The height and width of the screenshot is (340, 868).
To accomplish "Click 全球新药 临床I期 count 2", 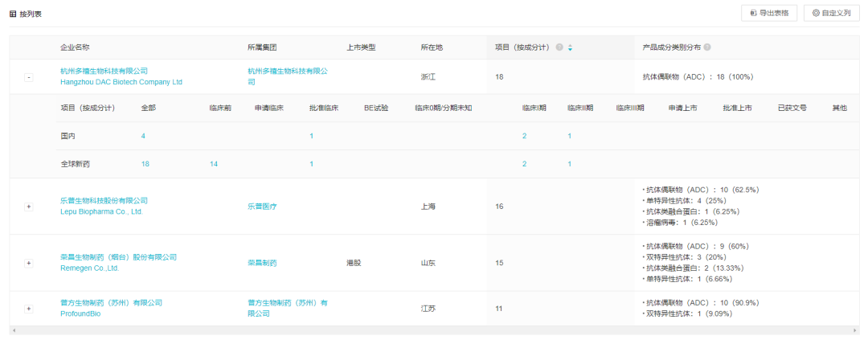I will click(x=524, y=164).
